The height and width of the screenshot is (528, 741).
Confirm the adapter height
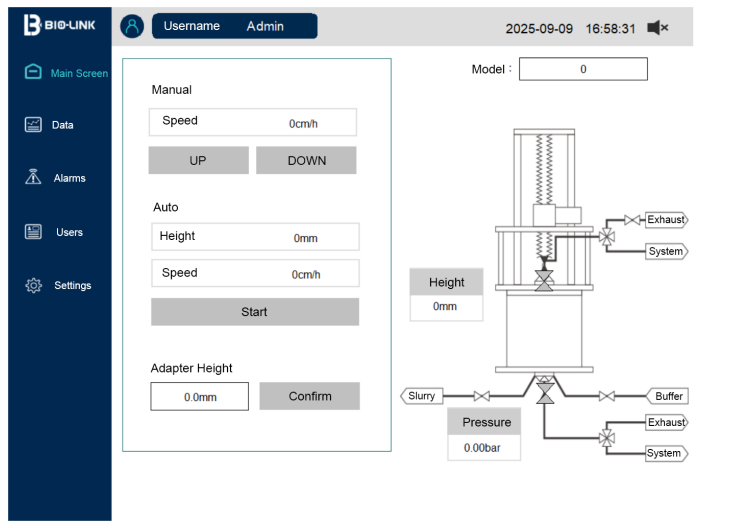click(x=309, y=396)
